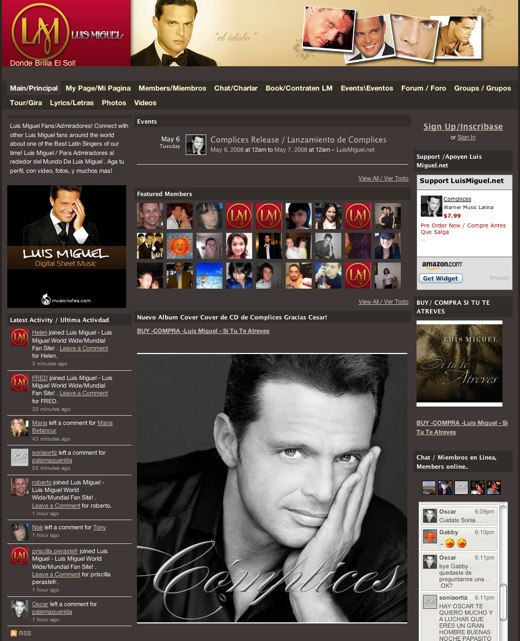Image resolution: width=520 pixels, height=641 pixels.
Task: Open the Si Tu Te Atreves album cover
Action: [x=459, y=363]
